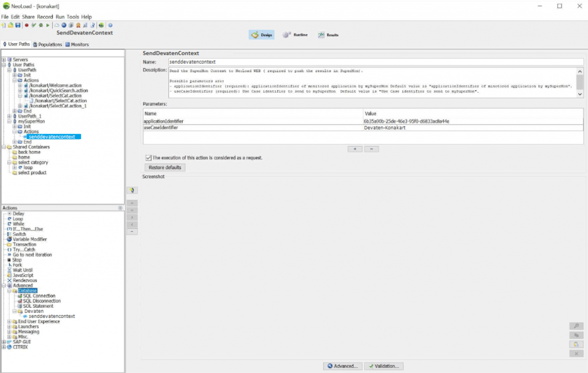The image size is (588, 373).
Task: Select the Fork action
Action: tap(17, 265)
